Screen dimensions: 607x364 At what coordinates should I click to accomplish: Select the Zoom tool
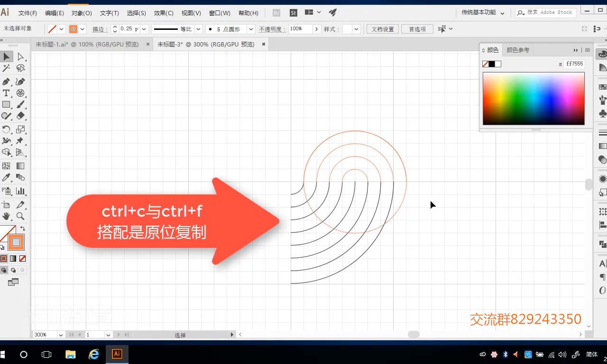[21, 216]
